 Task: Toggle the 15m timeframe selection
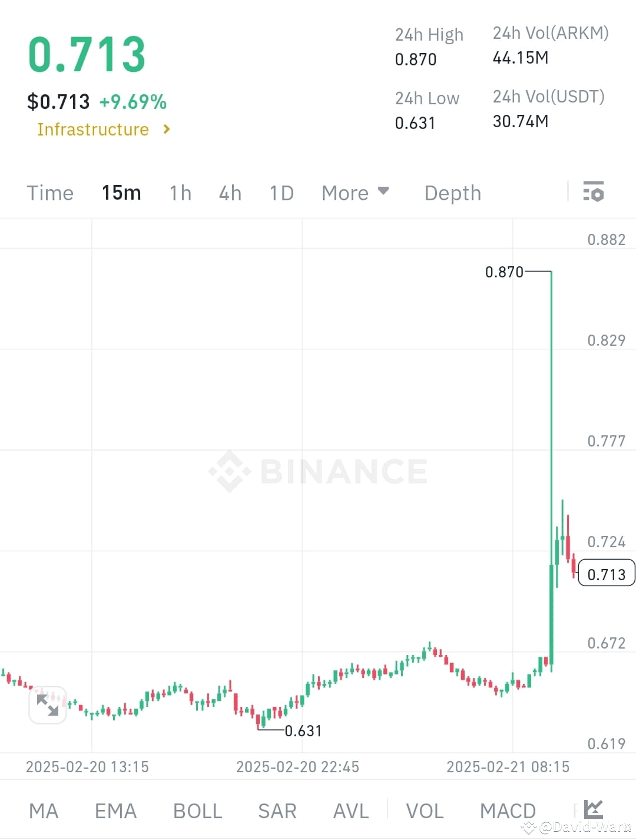(121, 193)
